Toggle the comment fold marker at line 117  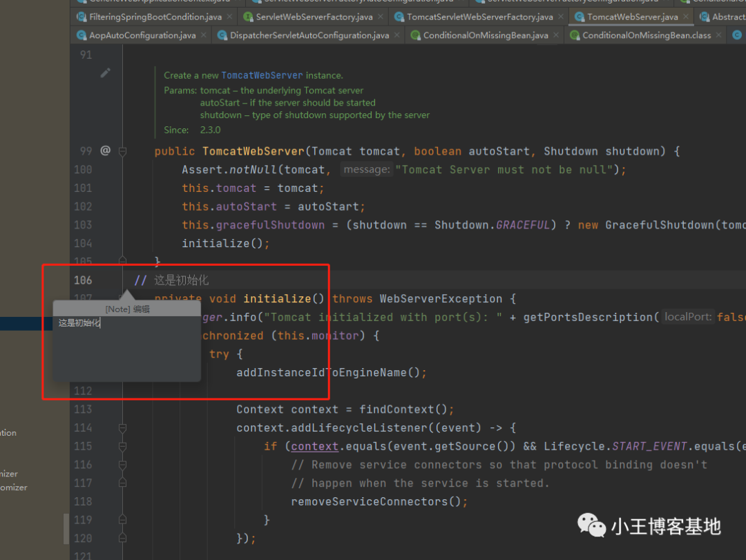122,483
